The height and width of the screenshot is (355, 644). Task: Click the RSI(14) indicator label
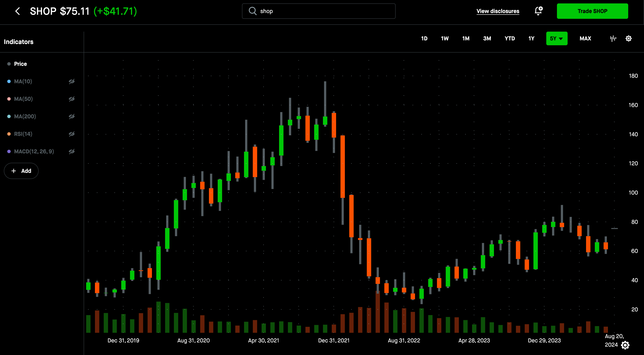pyautogui.click(x=23, y=134)
